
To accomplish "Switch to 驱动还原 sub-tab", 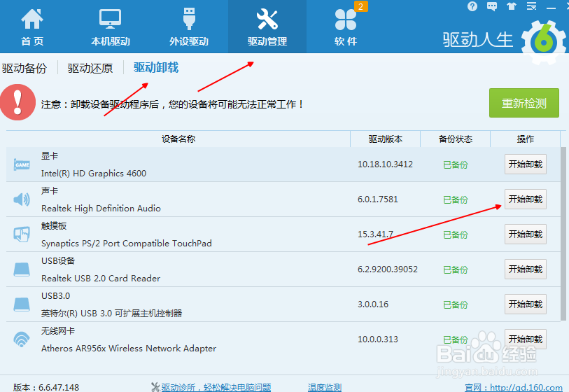I will point(90,68).
